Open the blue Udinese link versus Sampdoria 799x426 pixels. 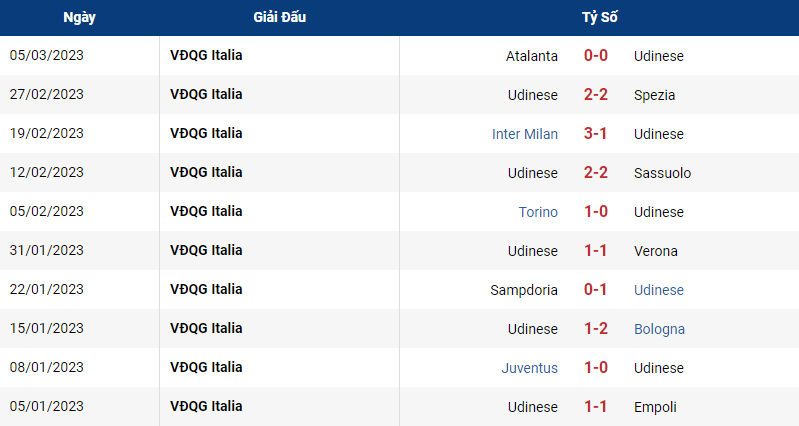point(658,290)
